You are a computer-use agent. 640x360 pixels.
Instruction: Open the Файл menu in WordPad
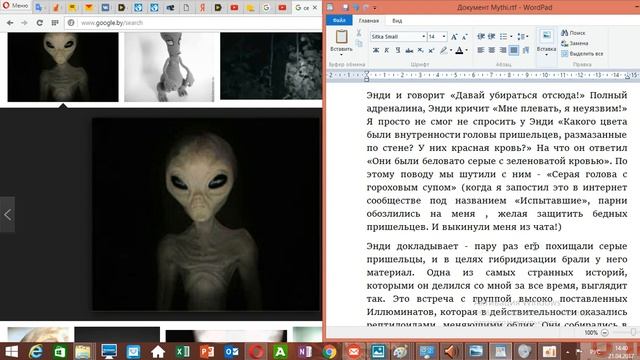(x=339, y=20)
